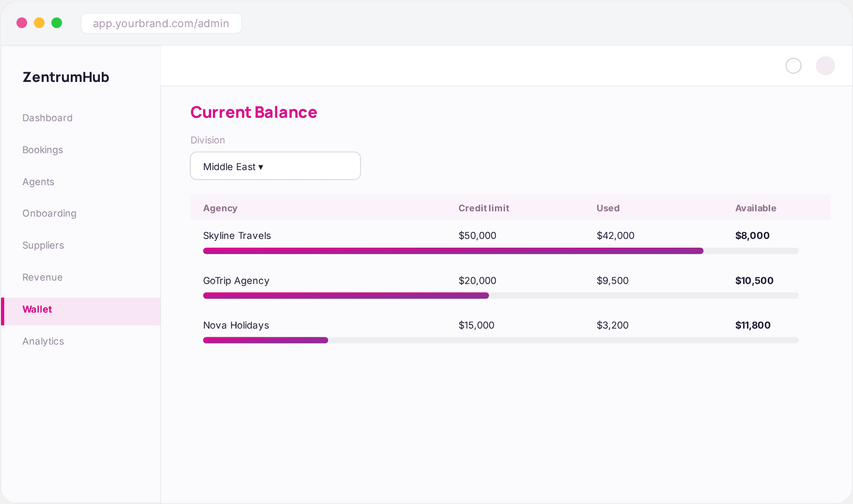Click the address bar app.yourbrand.com/admin

click(161, 23)
